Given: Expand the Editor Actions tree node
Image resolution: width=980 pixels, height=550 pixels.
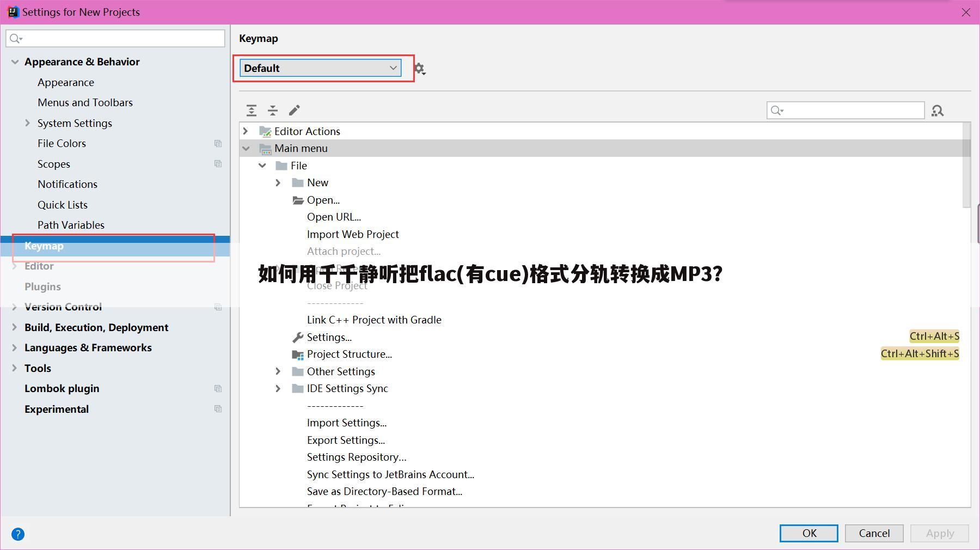Looking at the screenshot, I should coord(246,131).
